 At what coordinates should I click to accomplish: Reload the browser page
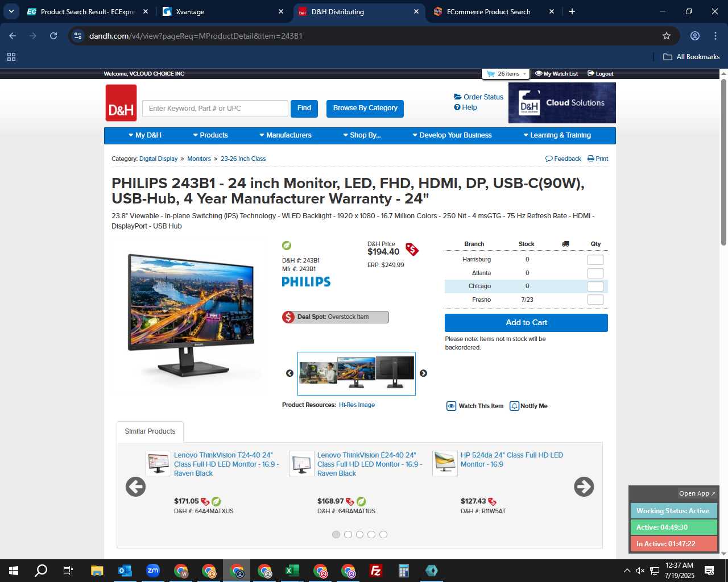pyautogui.click(x=53, y=36)
